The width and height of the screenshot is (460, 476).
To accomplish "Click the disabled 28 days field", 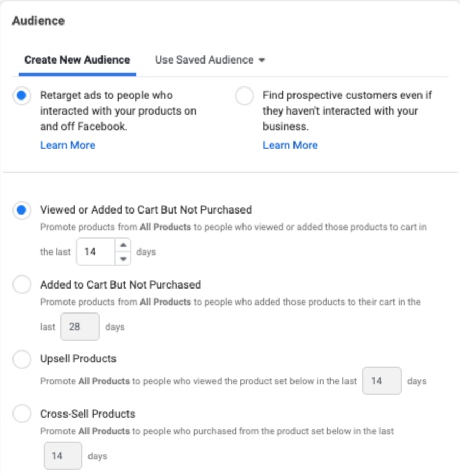I will coord(80,327).
